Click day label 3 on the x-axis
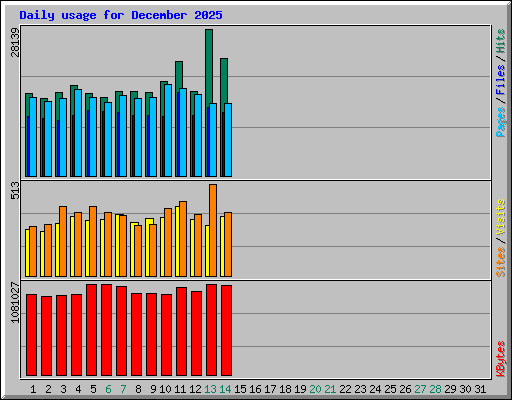 coord(63,389)
